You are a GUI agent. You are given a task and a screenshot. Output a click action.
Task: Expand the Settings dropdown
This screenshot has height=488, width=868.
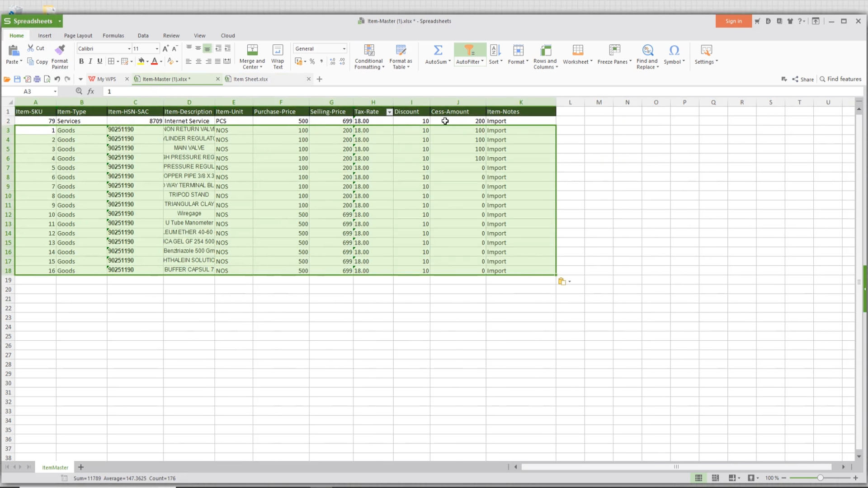click(706, 62)
